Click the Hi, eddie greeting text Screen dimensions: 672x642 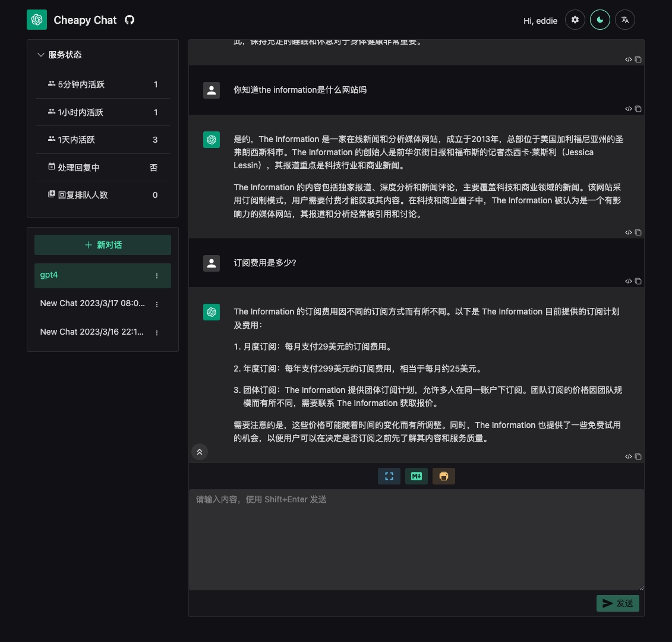pyautogui.click(x=540, y=21)
